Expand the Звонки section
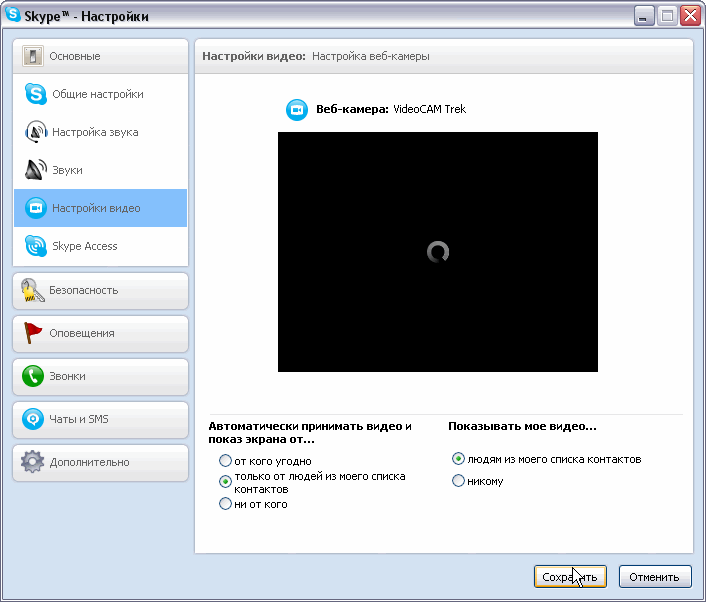Image resolution: width=706 pixels, height=602 pixels. (100, 376)
